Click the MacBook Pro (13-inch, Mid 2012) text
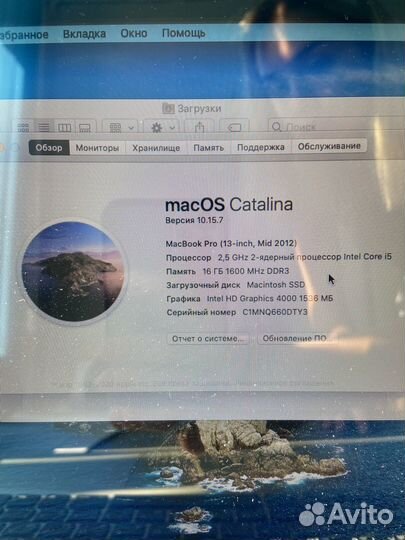Screen dimensions: 405x540 tap(231, 243)
